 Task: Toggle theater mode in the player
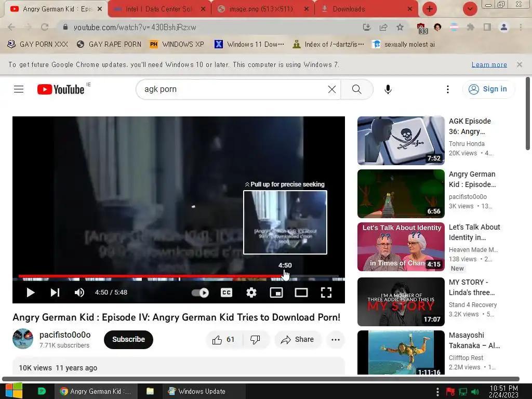point(301,292)
